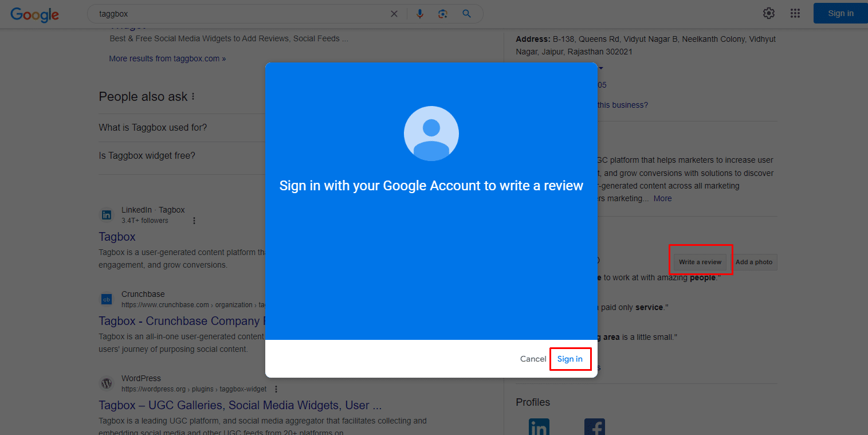Follow the "More results from taggbox.com" link
868x435 pixels.
[x=167, y=58]
